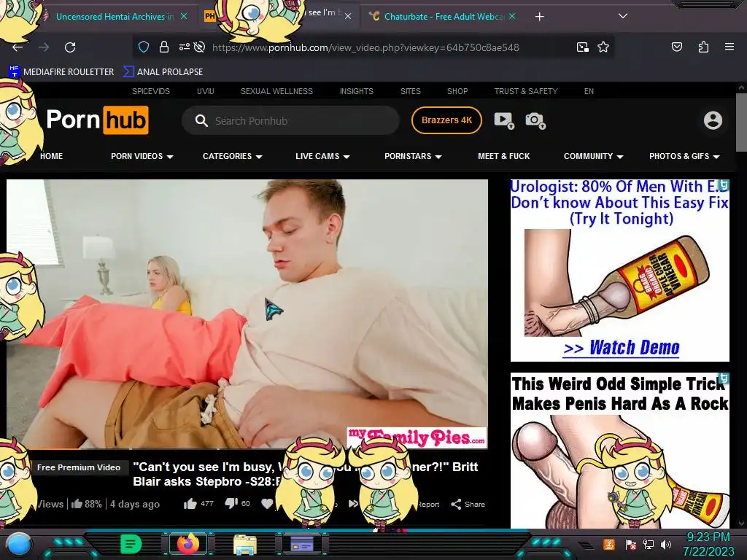Expand the CATEGORIES dropdown menu
The height and width of the screenshot is (560, 747).
(x=233, y=156)
